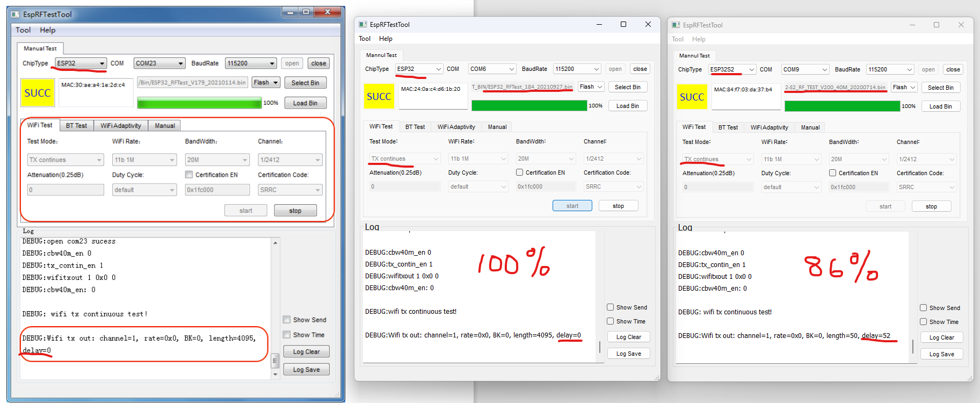Click the 100% green progress bar in COM9 window
Screen dimensions: 980x403
coord(842,106)
